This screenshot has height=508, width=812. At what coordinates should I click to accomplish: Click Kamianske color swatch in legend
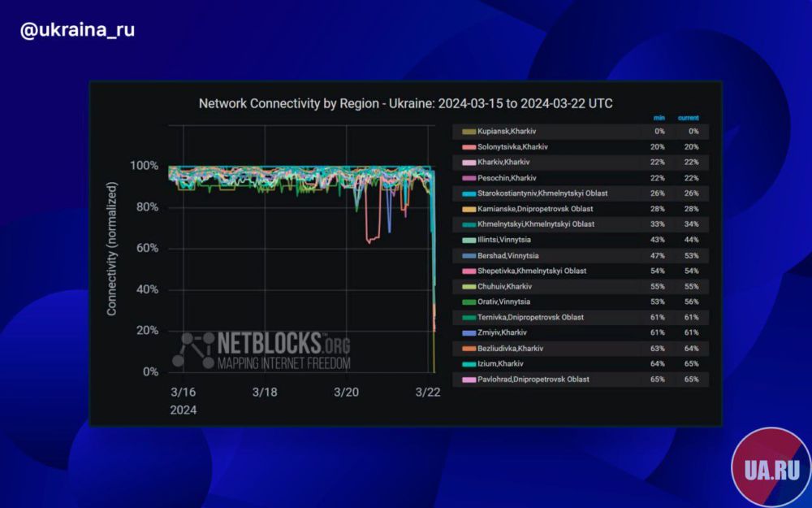(x=468, y=209)
